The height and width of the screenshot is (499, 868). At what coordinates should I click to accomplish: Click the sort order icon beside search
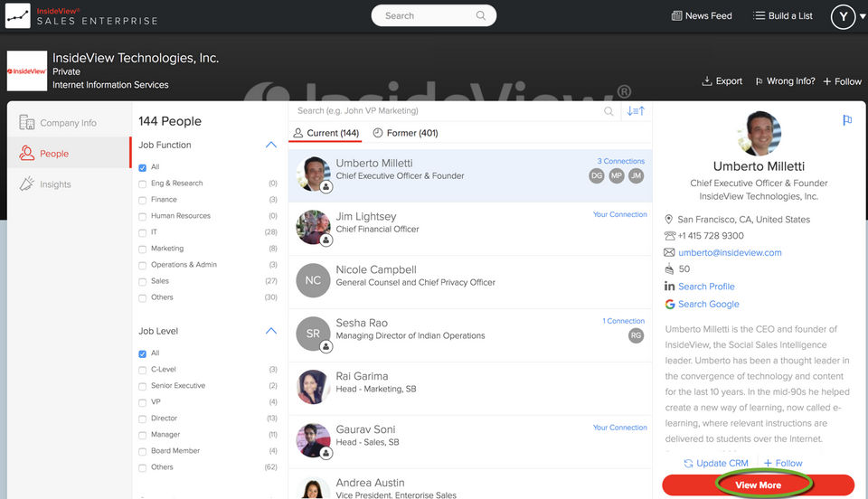coord(636,110)
